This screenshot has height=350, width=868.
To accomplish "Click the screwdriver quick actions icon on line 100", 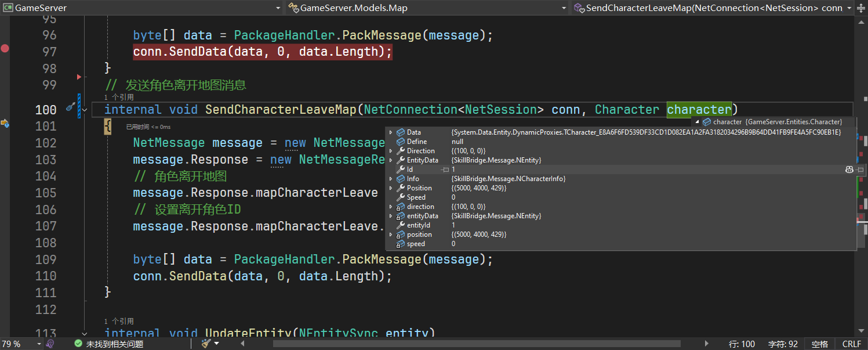I will (x=71, y=107).
